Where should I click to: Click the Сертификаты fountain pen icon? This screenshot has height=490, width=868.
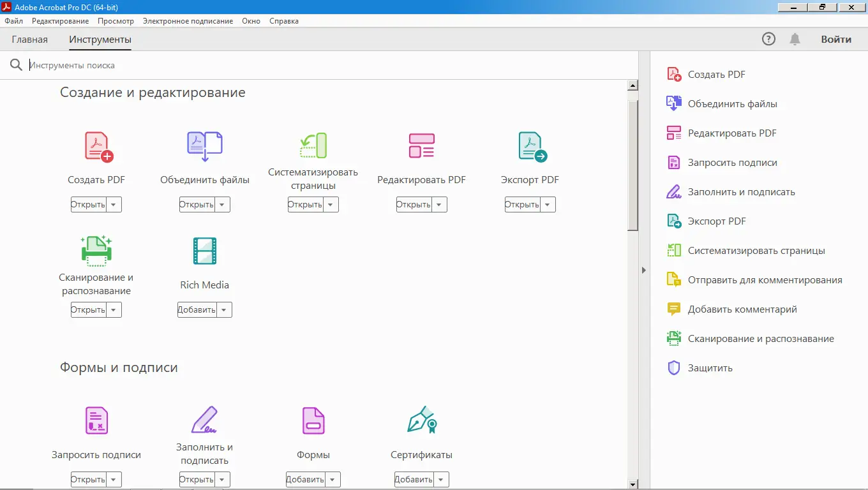click(x=422, y=420)
